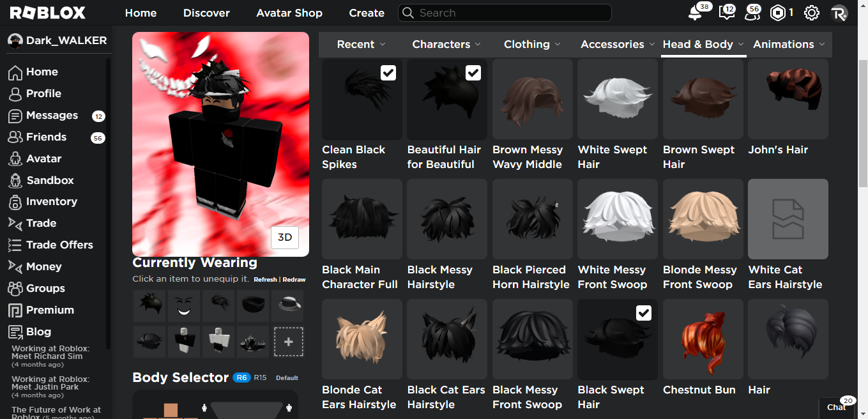Click Refresh under Currently Wearing
868x419 pixels.
pos(265,280)
